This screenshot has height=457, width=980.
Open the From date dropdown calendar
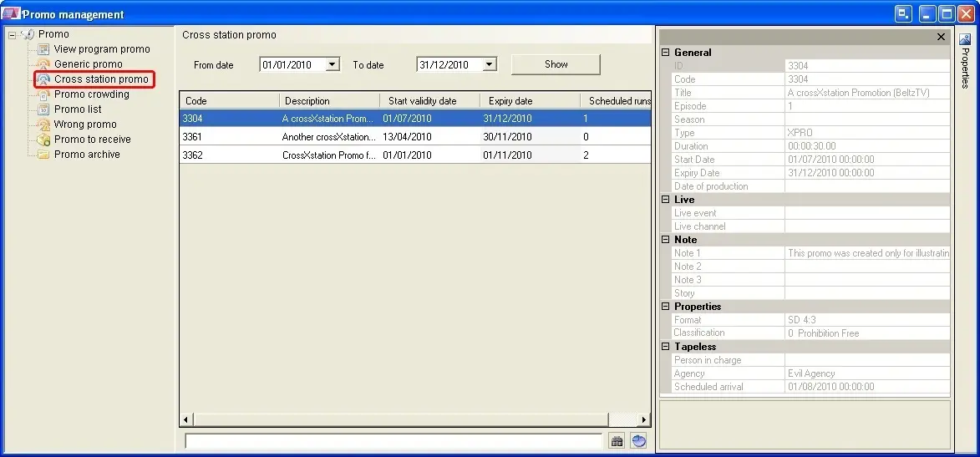[333, 64]
